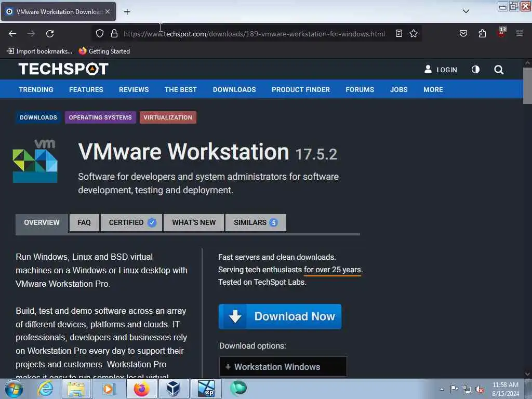The image size is (532, 399).
Task: Click the red extension icon with 13 badge
Action: coord(501,32)
